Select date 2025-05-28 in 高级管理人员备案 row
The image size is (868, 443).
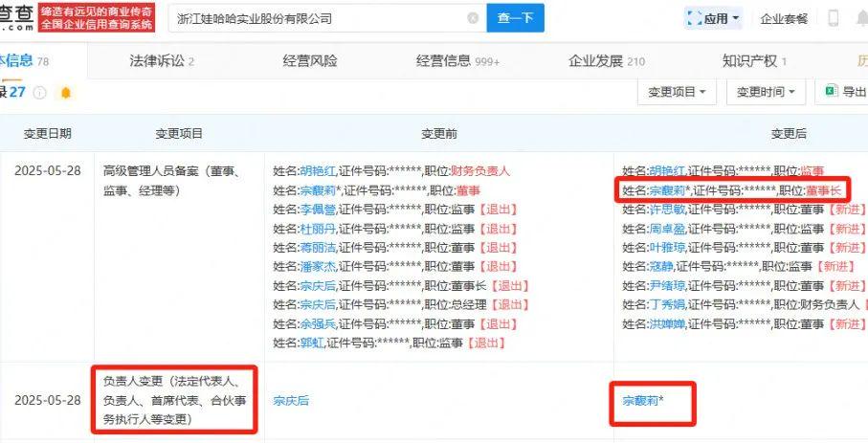48,171
